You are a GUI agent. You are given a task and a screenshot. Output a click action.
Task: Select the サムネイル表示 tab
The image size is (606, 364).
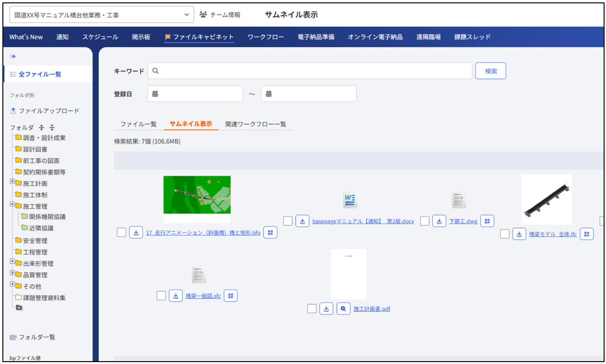click(x=191, y=124)
